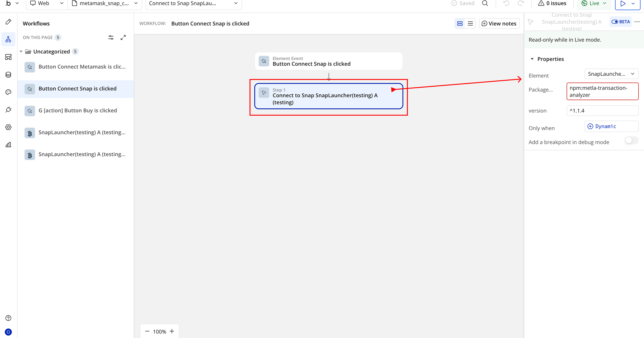The image size is (644, 338).
Task: Open the Settings gear icon in sidebar
Action: click(x=8, y=127)
